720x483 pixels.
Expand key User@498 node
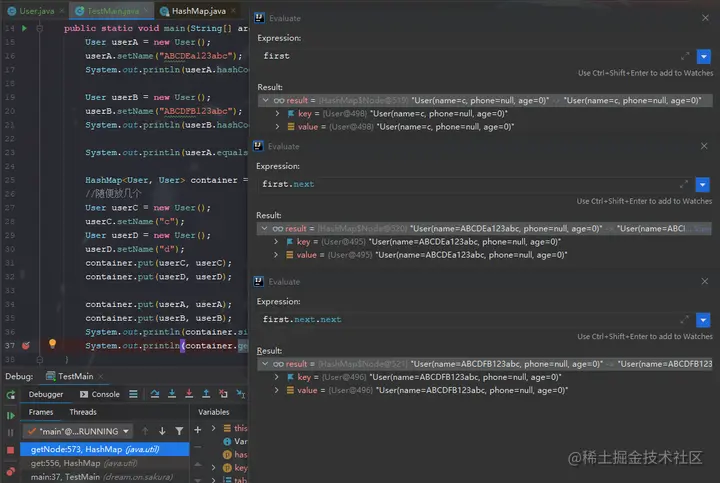[277, 113]
